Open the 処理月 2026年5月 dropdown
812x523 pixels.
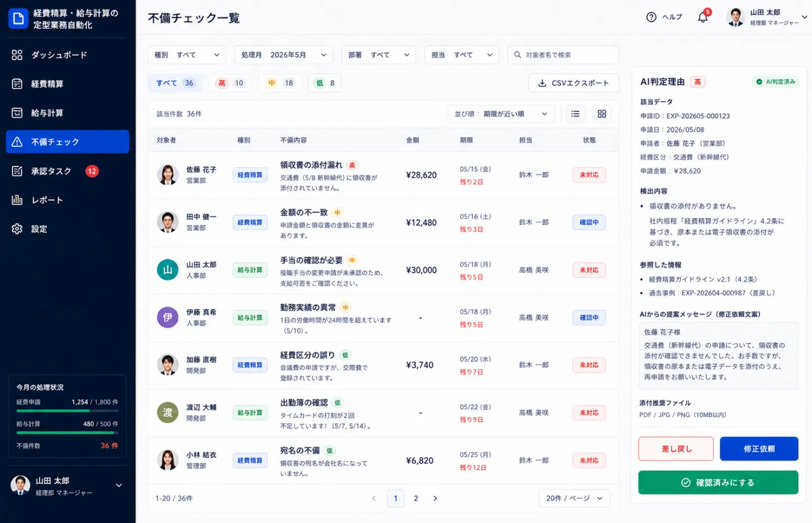(x=284, y=55)
